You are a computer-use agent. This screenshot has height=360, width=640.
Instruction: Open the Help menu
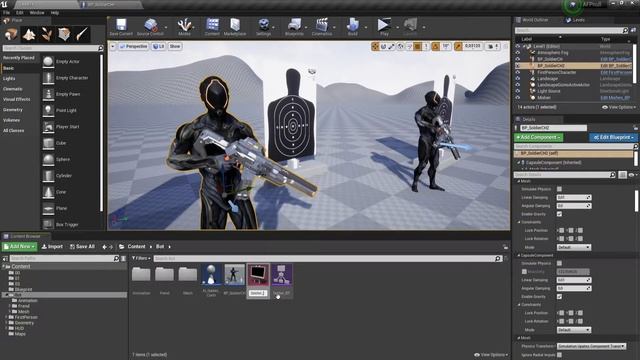click(55, 13)
